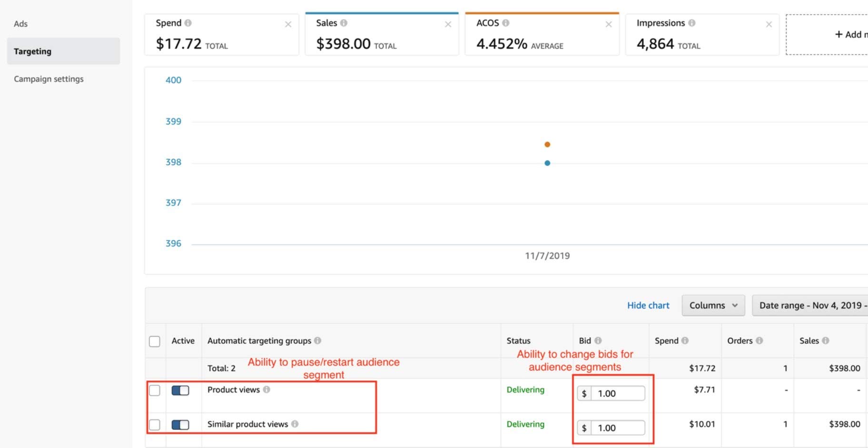Image resolution: width=868 pixels, height=448 pixels.
Task: Click the ACOS info icon in metric card
Action: (x=505, y=23)
